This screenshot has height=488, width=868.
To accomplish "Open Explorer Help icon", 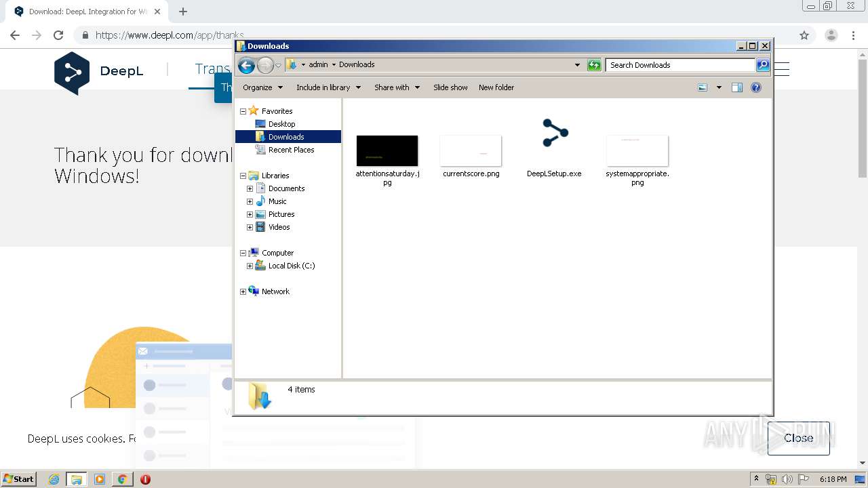I will 756,87.
